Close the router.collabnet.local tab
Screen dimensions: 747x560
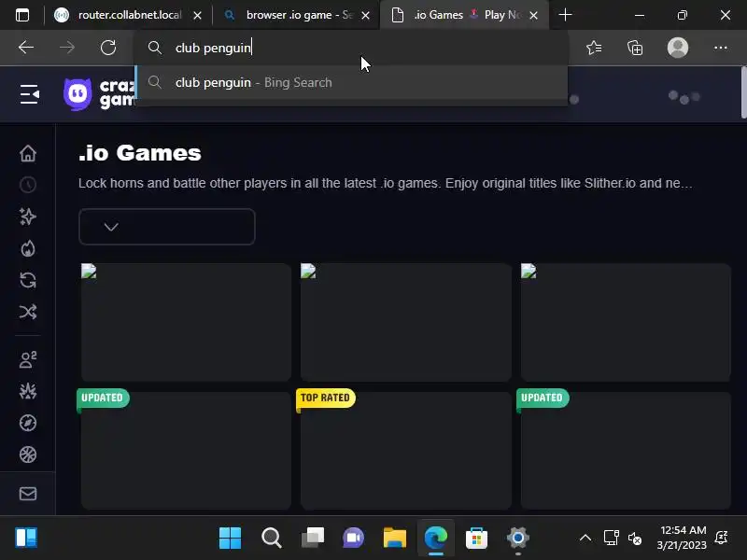(x=197, y=16)
